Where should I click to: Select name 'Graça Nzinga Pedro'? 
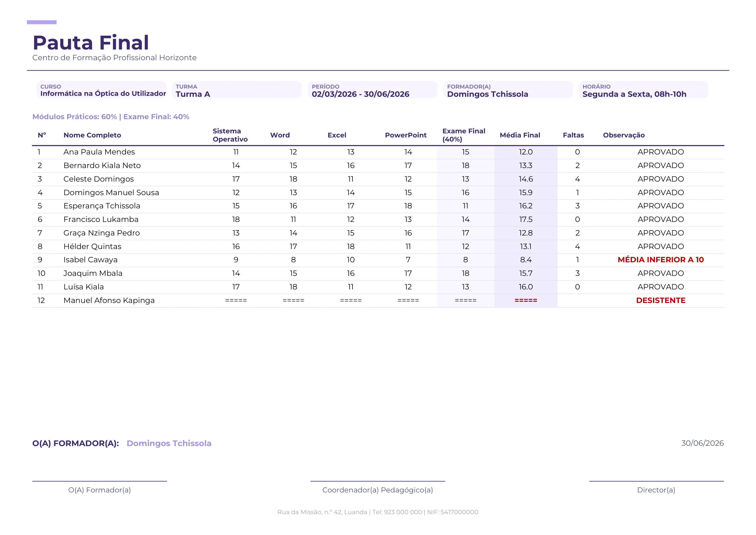[102, 233]
